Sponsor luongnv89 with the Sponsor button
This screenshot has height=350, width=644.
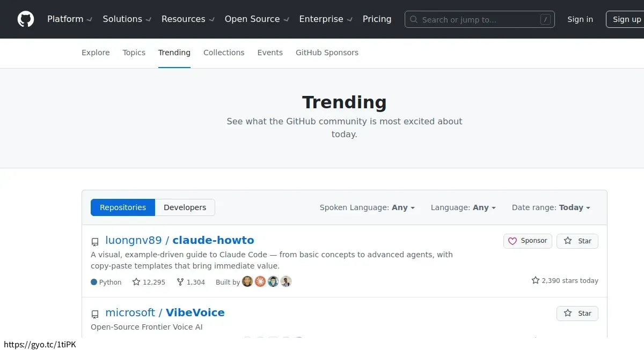(528, 241)
